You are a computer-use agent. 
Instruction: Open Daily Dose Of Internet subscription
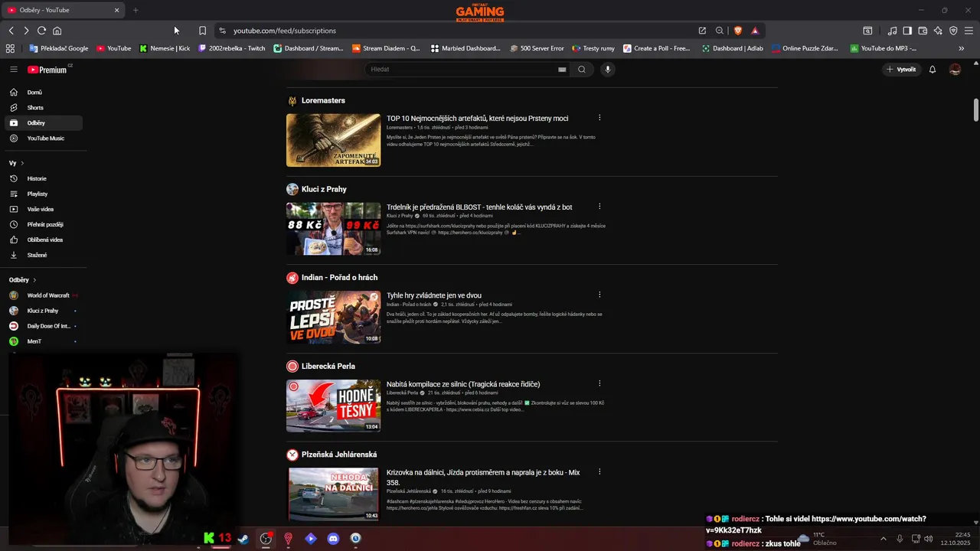(x=44, y=326)
